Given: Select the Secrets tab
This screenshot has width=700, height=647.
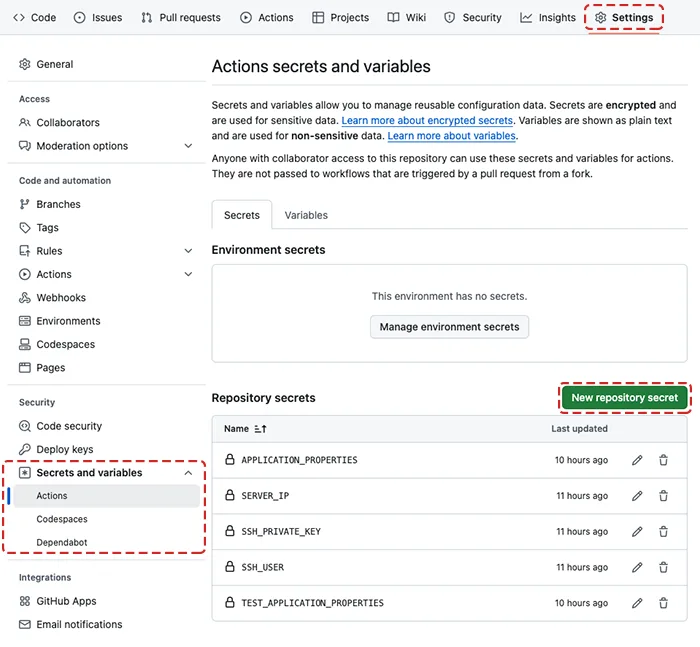Looking at the screenshot, I should pyautogui.click(x=242, y=215).
